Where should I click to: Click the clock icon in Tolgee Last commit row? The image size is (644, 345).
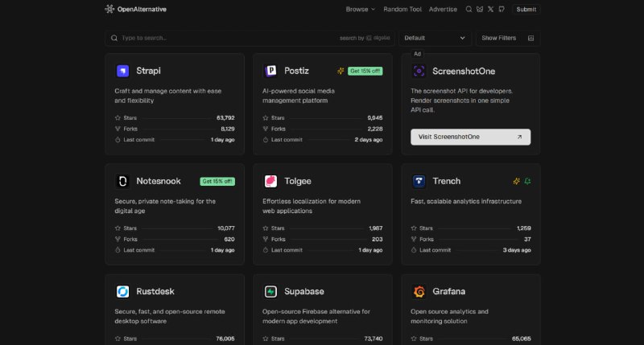click(266, 250)
